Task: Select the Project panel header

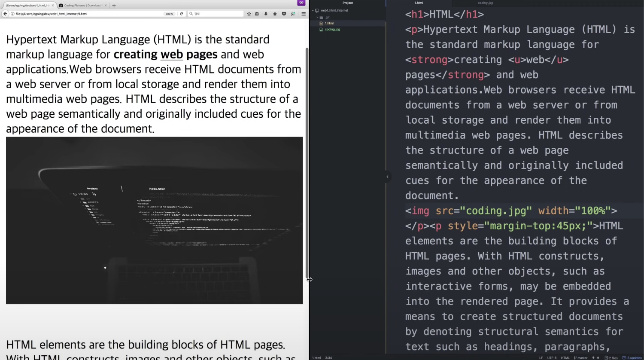Action: tap(348, 3)
